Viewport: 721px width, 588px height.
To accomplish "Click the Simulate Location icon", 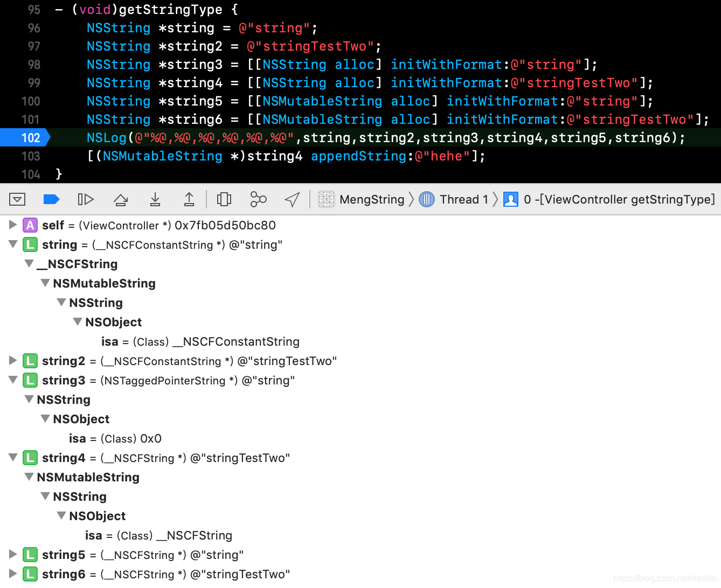I will coord(292,199).
